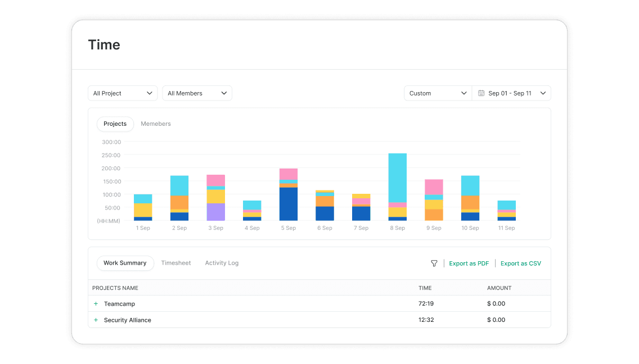Switch to the Projects chart tab
This screenshot has width=639, height=364.
pyautogui.click(x=115, y=124)
